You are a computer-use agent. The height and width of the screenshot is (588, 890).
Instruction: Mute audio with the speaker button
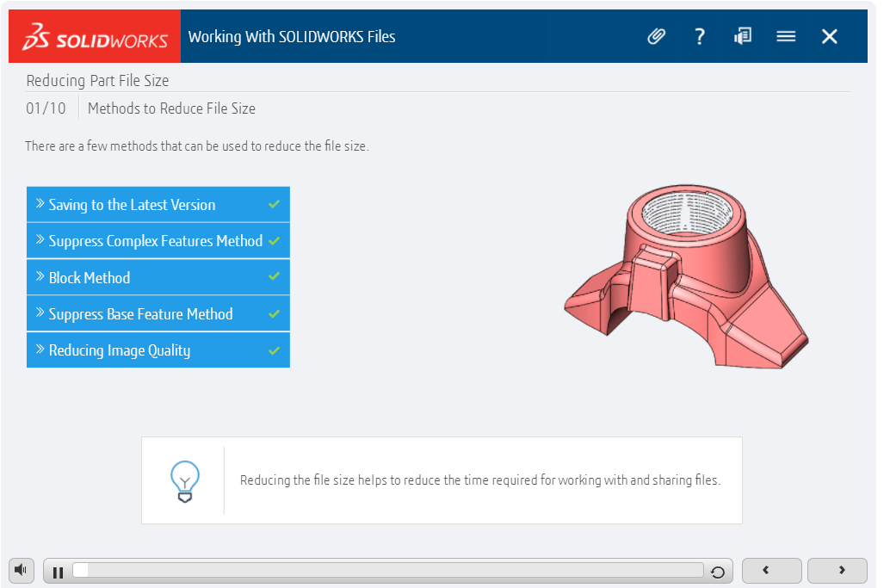[x=22, y=570]
